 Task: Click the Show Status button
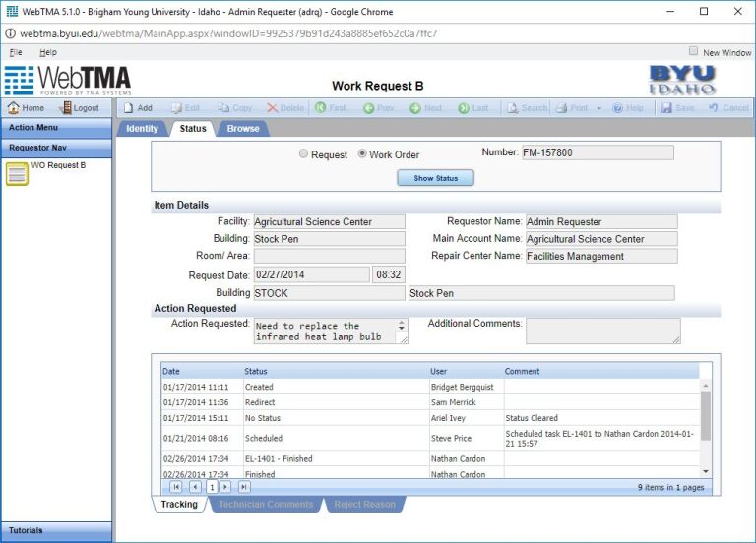click(x=435, y=178)
